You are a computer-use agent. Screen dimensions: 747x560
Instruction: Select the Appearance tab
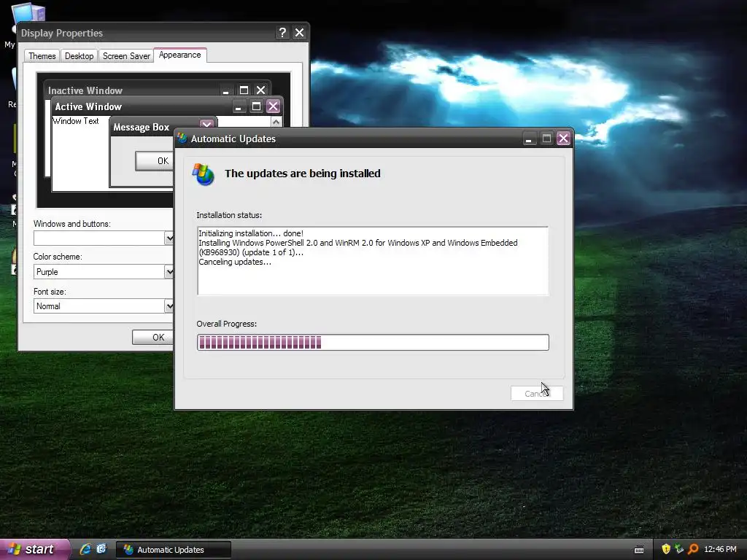coord(179,55)
